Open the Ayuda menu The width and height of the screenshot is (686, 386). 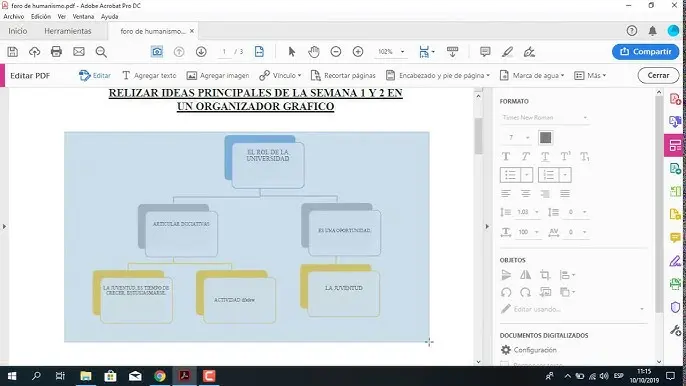tap(109, 17)
